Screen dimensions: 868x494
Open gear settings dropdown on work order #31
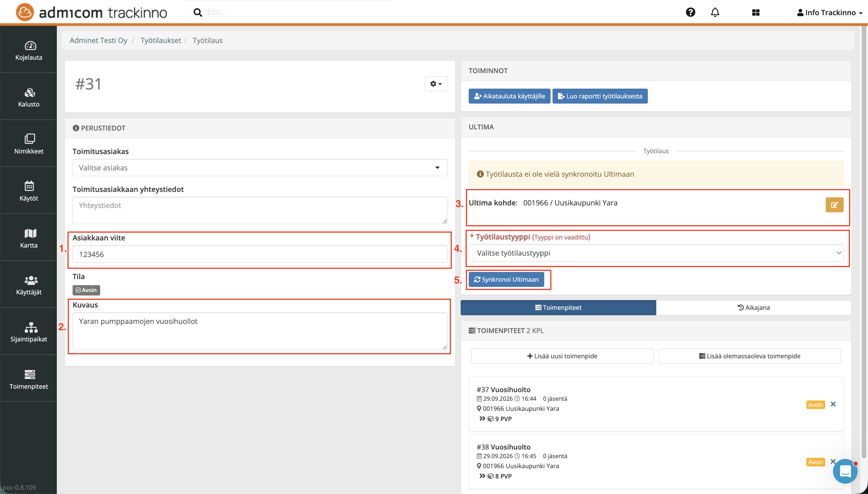(436, 84)
